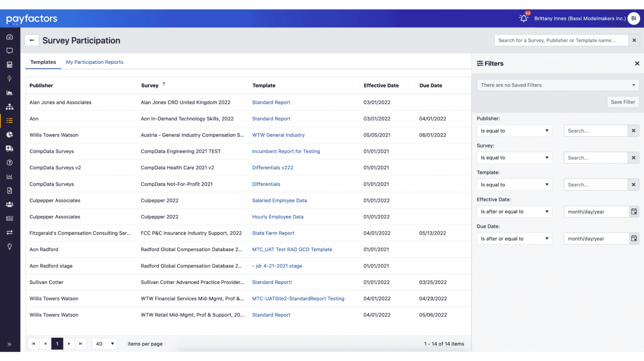This screenshot has width=644, height=361.
Task: Click the calculator icon in sidebar
Action: (9, 65)
